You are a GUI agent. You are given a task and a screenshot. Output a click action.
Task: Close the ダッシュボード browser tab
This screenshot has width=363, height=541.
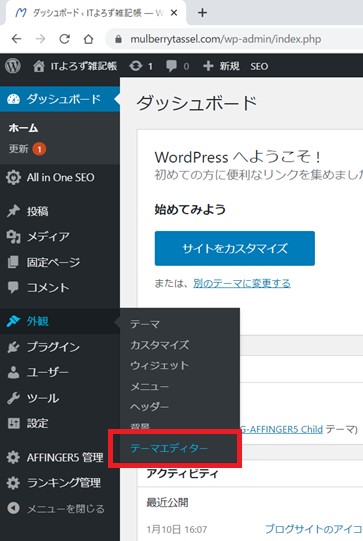174,13
